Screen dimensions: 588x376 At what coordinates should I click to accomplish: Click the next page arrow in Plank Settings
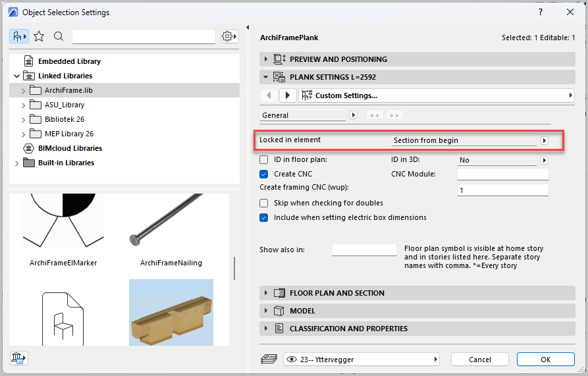coord(287,95)
